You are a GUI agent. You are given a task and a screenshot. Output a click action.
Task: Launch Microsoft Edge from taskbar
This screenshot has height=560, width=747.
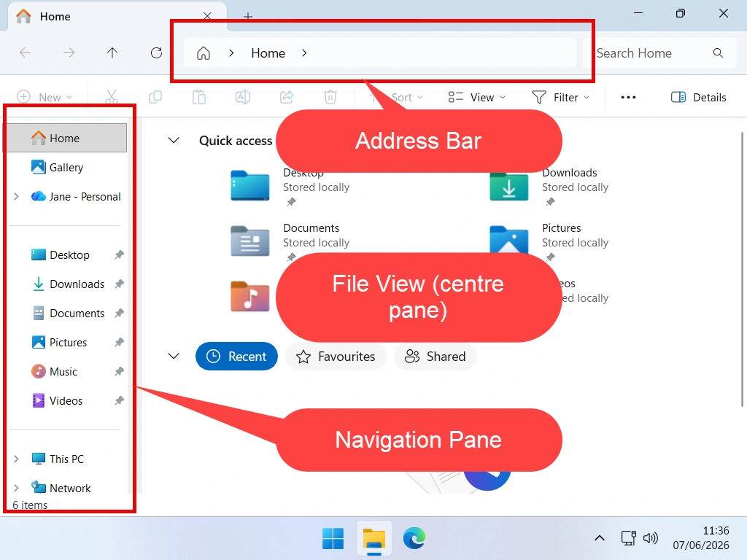coord(414,539)
